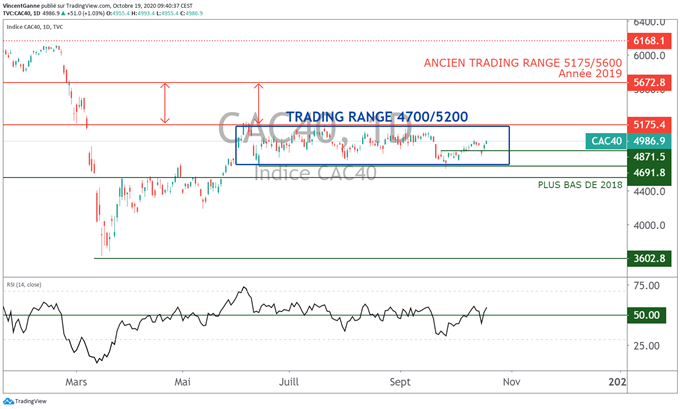Click the 6000.0 price axis value

649,56
